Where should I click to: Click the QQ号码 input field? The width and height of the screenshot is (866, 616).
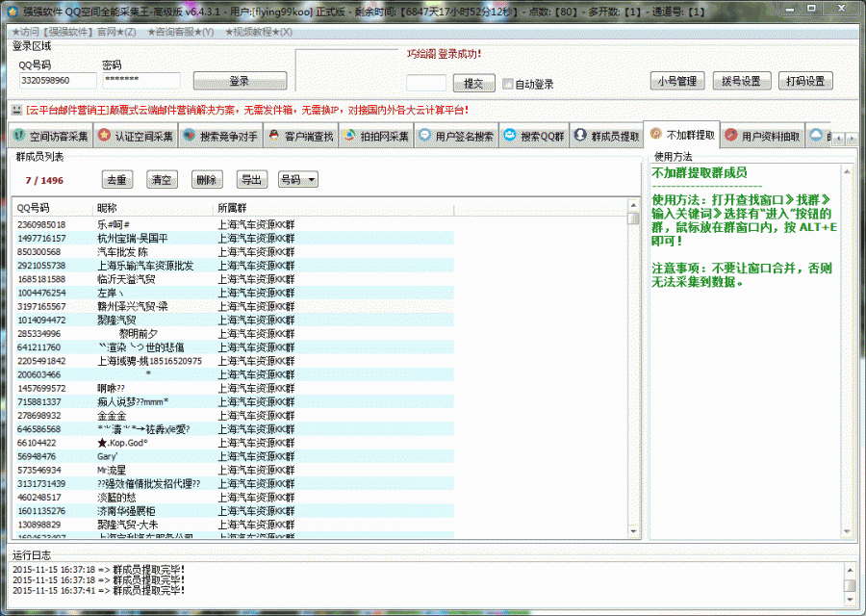click(x=58, y=81)
